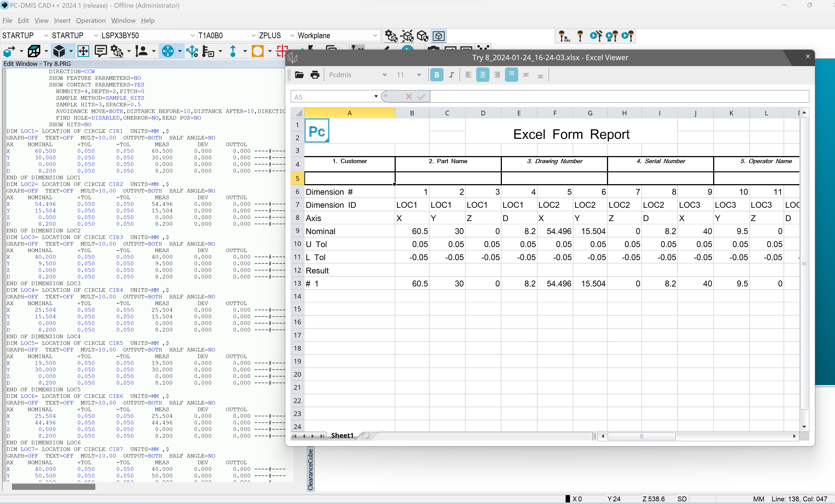Open the second STARTUP alignment dropdown
Viewport: 835px width, 504px height.
point(96,36)
